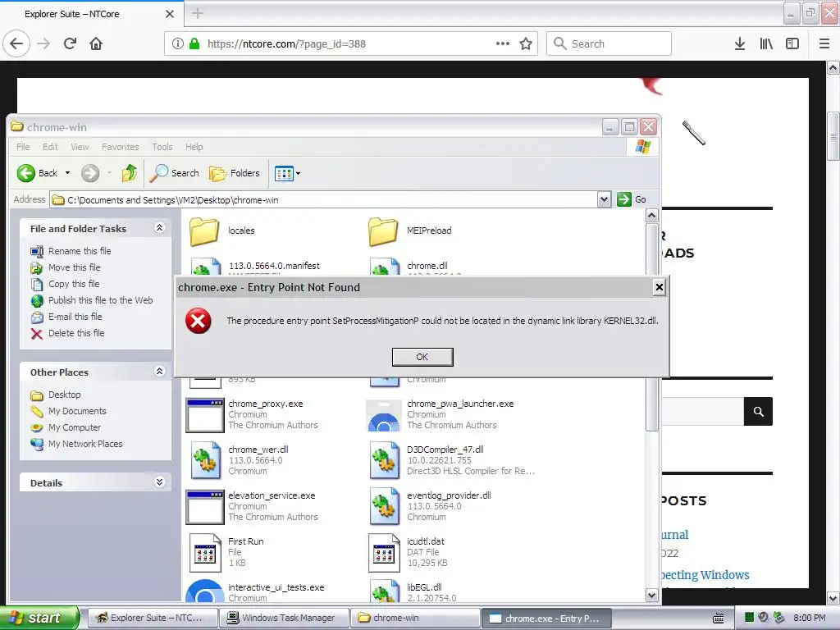Click the browser Search input box

click(609, 44)
